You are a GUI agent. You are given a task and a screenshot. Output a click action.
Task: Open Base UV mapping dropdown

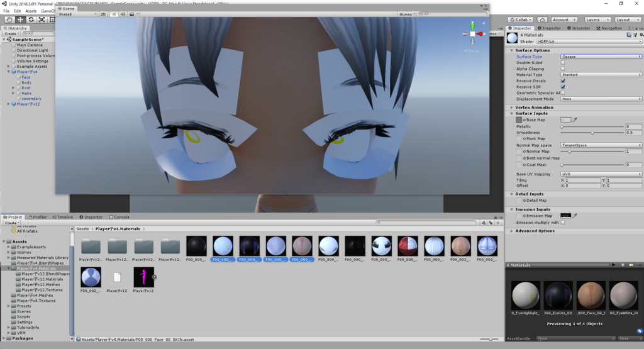tap(601, 174)
